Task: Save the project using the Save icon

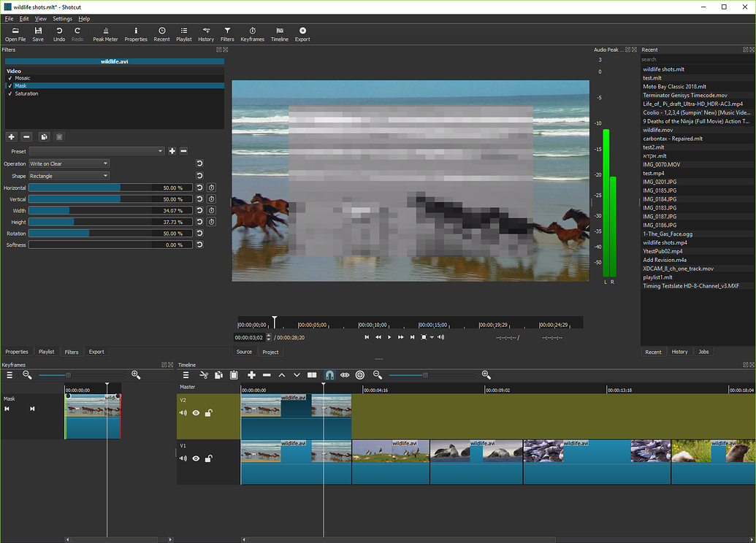Action: (38, 34)
